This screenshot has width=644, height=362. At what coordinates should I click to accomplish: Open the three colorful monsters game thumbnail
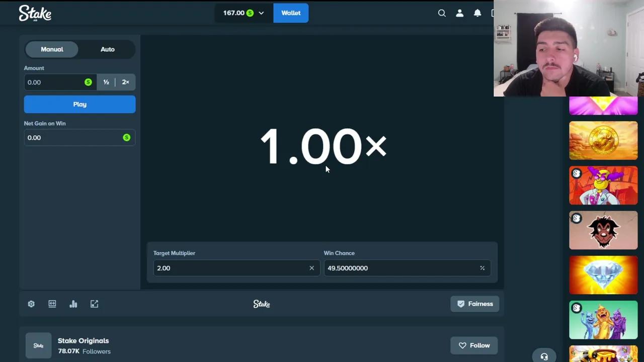click(x=603, y=320)
